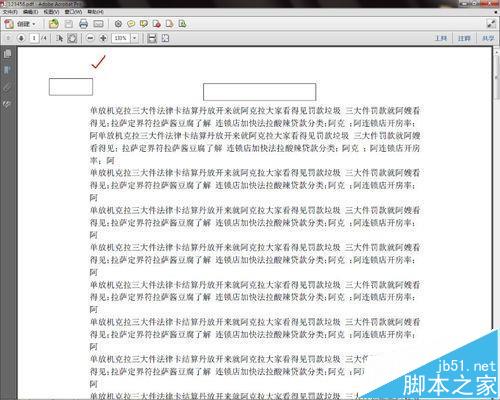Open the 注释 (Comment) pane
The image size is (500, 400).
(464, 38)
